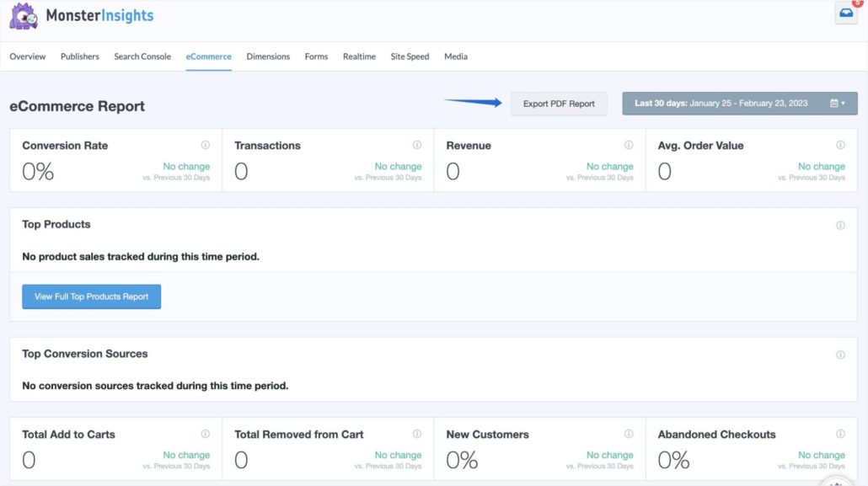Image resolution: width=868 pixels, height=486 pixels.
Task: Click Top Conversion Sources heading
Action: 85,354
